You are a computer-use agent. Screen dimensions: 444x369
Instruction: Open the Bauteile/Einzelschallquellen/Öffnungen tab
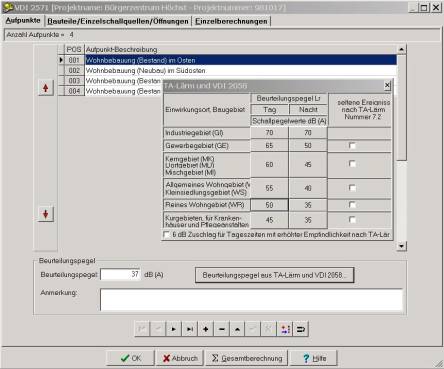point(118,21)
